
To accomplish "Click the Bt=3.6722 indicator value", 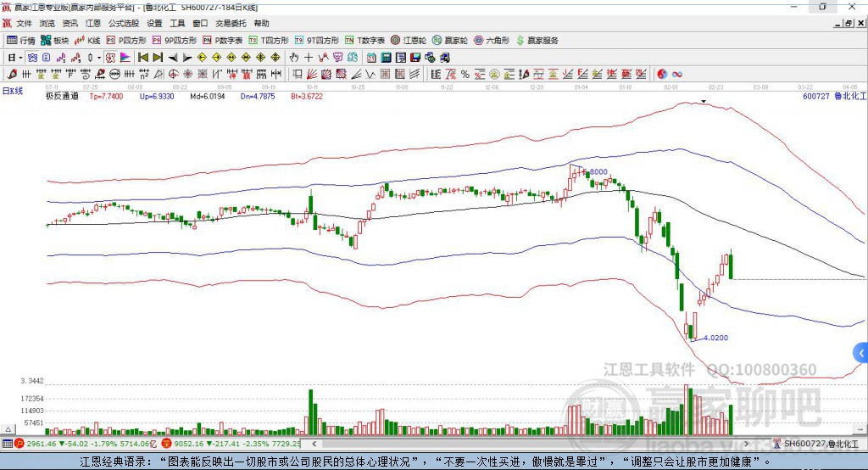I will 307,96.
